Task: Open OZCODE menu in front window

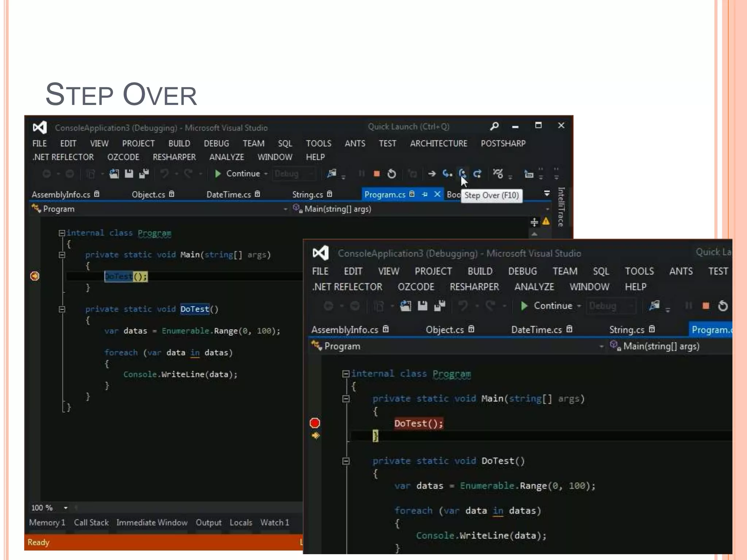Action: coord(416,287)
